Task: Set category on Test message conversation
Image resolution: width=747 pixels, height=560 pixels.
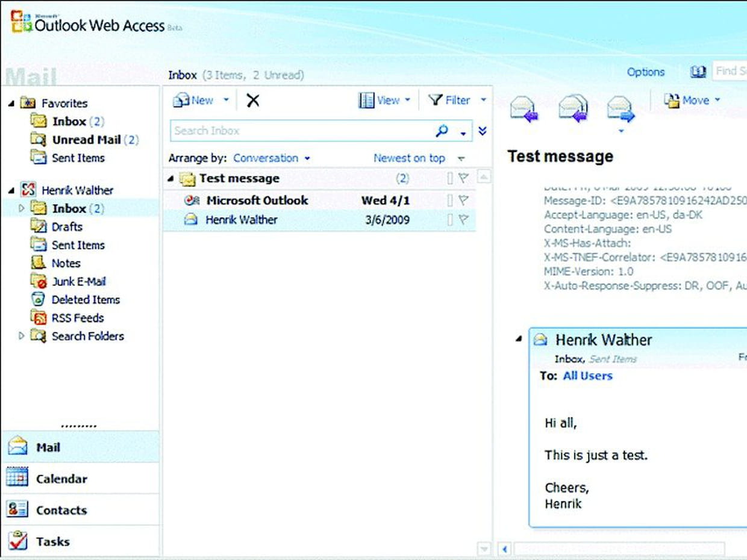Action: [x=449, y=178]
